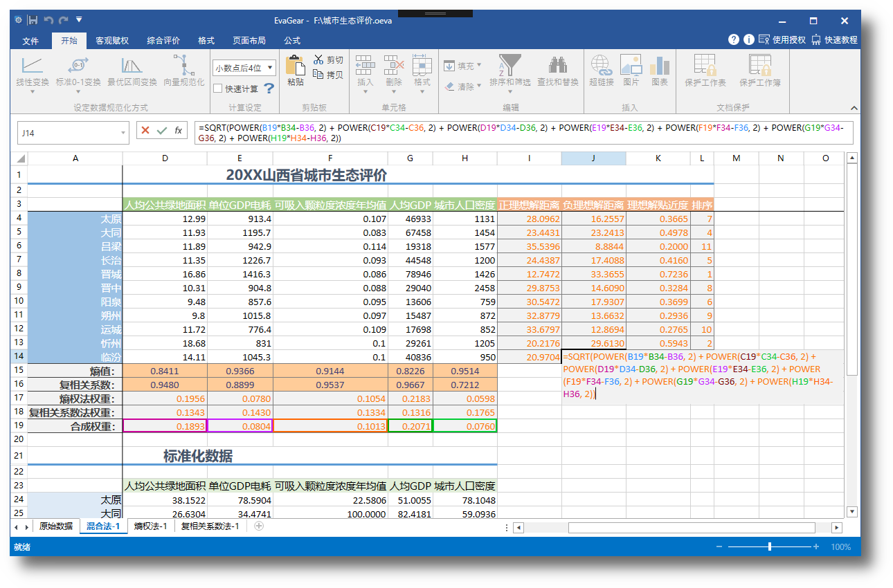Click the 使用授权 license link
The height and width of the screenshot is (588, 893).
pos(782,39)
